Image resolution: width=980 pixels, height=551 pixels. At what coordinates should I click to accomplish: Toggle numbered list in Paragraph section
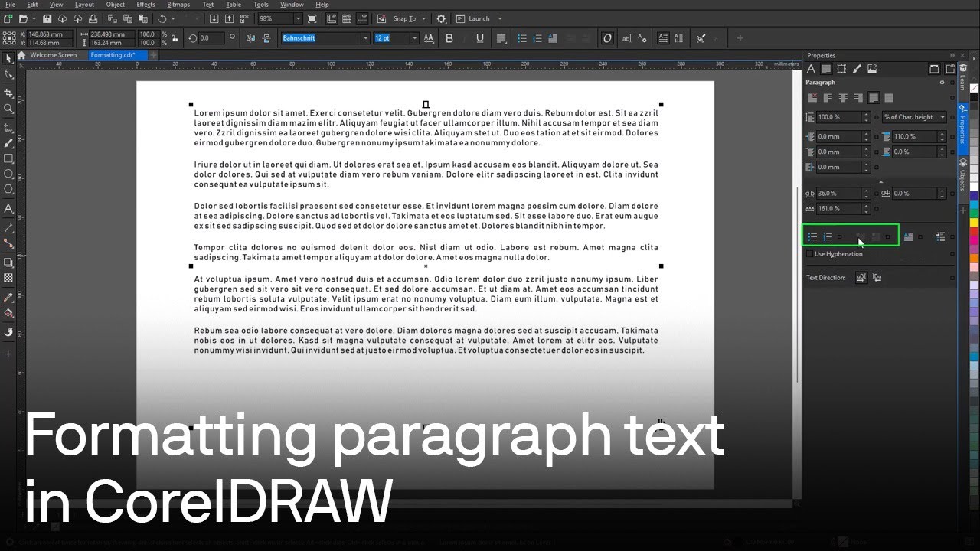828,237
